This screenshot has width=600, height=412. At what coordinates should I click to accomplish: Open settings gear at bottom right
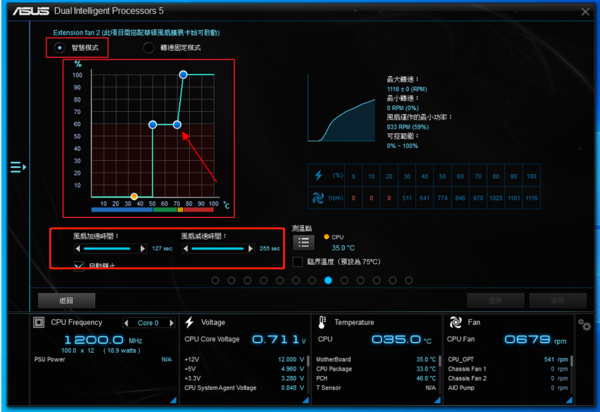click(584, 325)
